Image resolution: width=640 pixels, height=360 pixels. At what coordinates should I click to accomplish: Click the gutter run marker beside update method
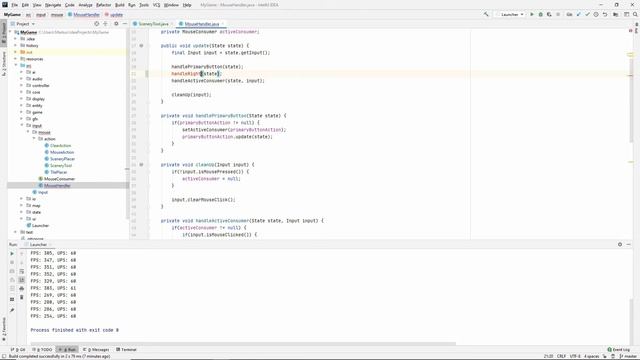[141, 46]
